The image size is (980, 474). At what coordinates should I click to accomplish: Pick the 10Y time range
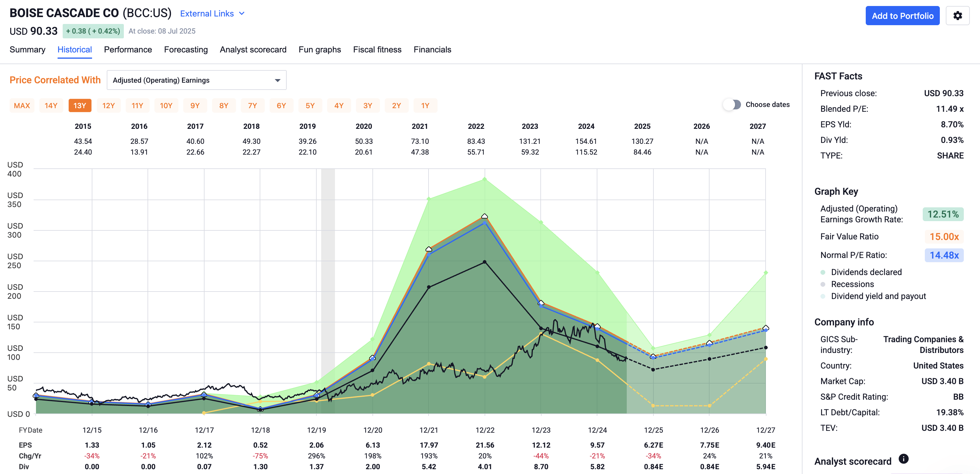166,105
